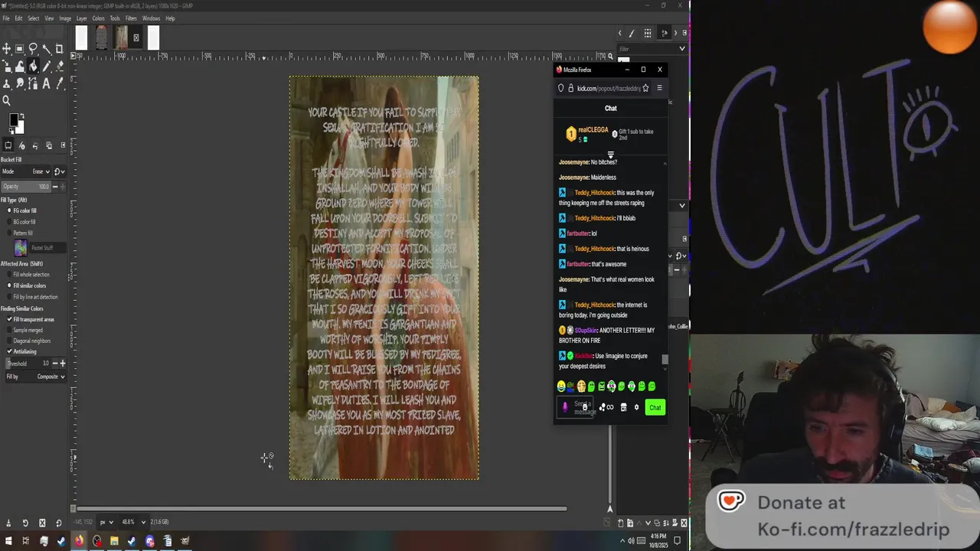Select the Text tool
Viewport: 980px width, 551px height.
coord(47,83)
